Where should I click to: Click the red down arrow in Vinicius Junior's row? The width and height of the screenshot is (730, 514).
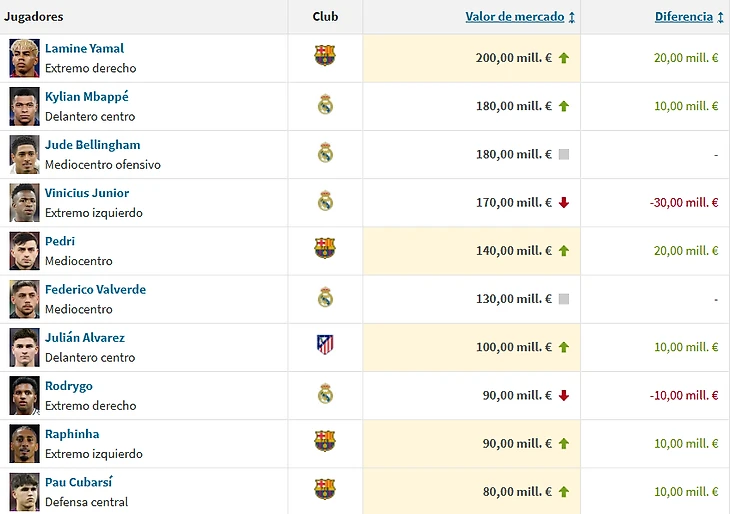(x=564, y=203)
